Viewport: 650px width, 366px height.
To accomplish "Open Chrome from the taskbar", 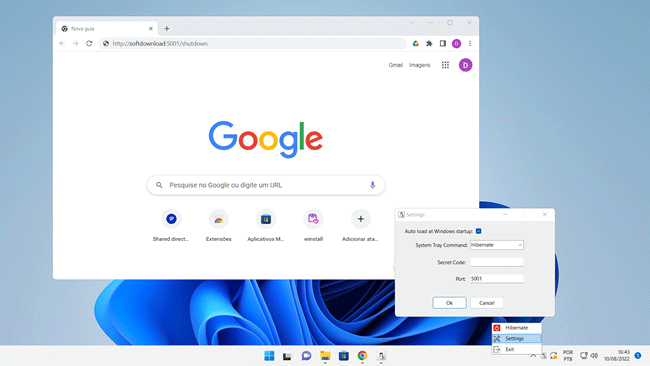I will click(x=362, y=356).
